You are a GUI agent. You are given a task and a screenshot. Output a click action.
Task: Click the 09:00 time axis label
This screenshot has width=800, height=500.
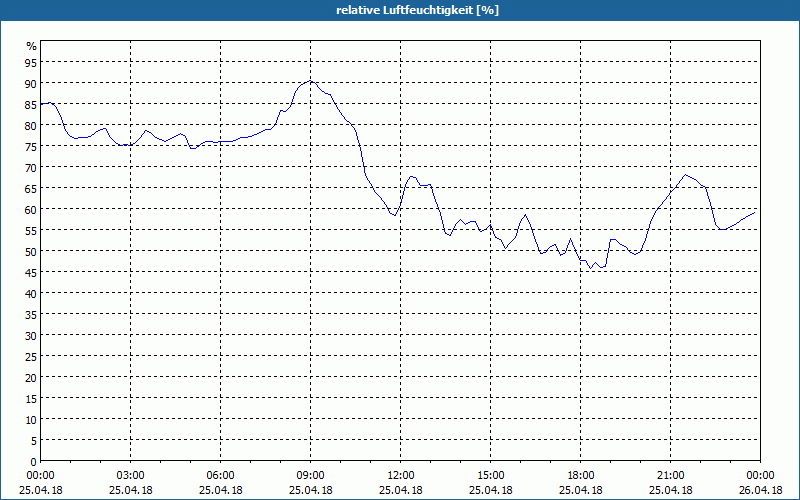coord(311,476)
